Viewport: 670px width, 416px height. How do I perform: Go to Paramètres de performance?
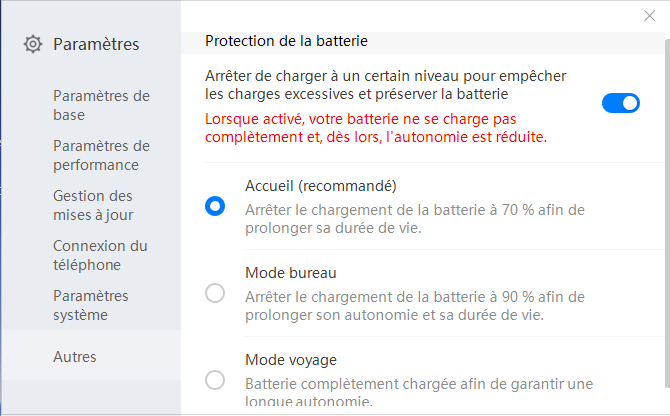click(x=101, y=155)
